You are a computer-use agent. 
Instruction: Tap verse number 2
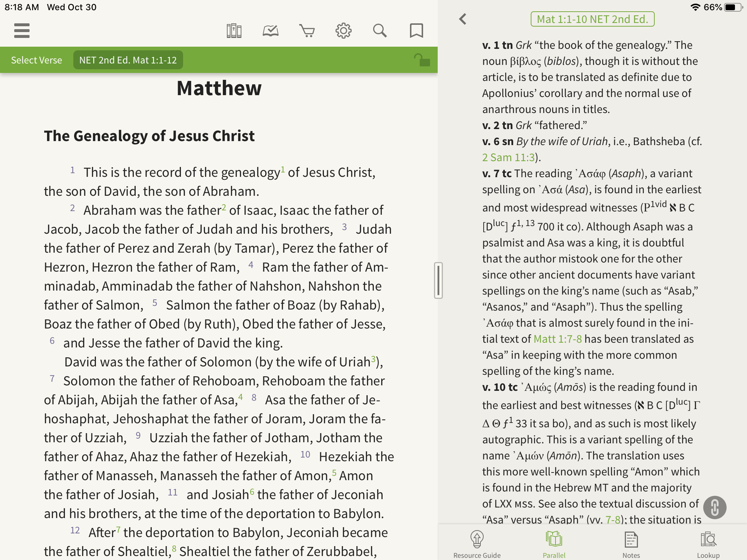[73, 208]
